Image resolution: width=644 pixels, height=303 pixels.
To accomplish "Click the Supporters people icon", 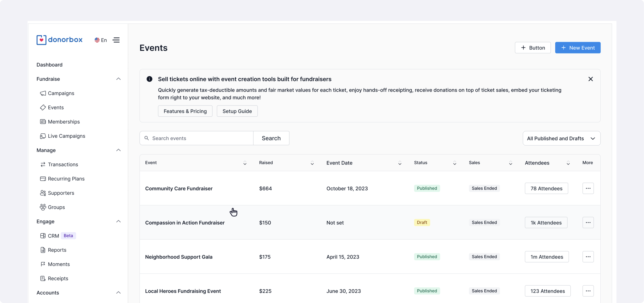I will tap(43, 193).
